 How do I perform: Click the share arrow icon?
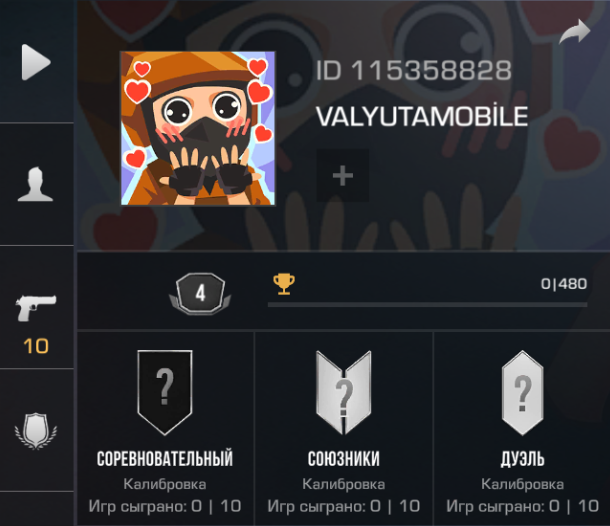click(575, 32)
